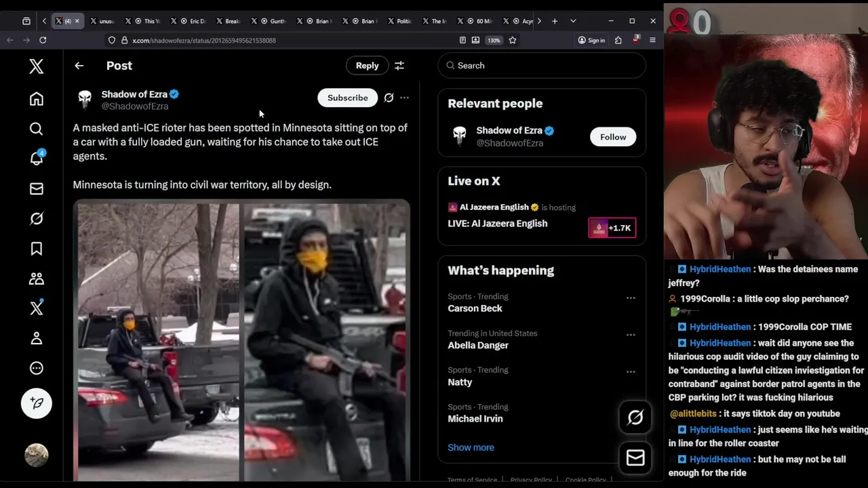Switch to the 'Gunth' tab
Viewport: 868px width, 488px height.
(273, 21)
